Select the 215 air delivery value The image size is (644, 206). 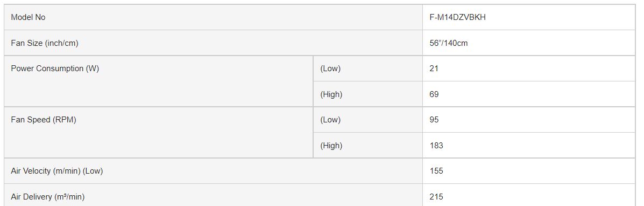[x=436, y=197]
